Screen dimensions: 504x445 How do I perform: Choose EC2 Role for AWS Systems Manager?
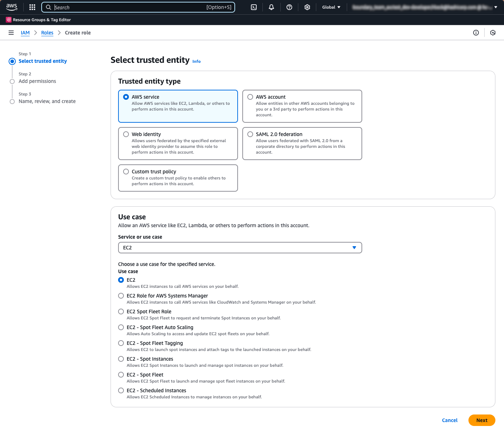pos(121,296)
